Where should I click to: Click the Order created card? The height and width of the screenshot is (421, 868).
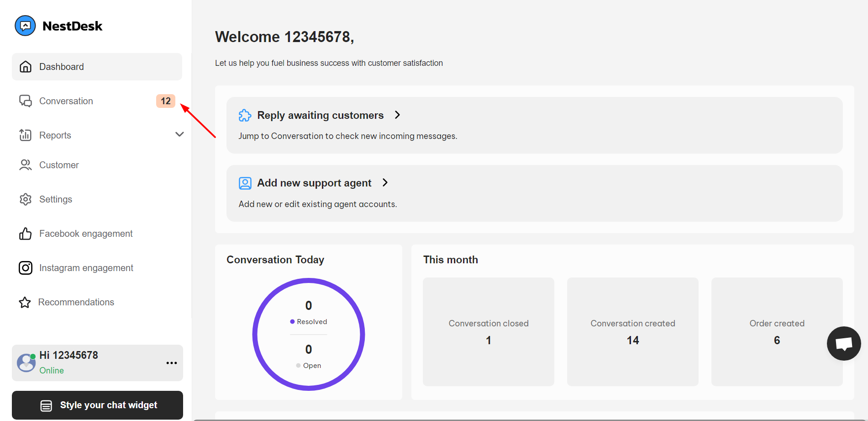[x=777, y=332]
